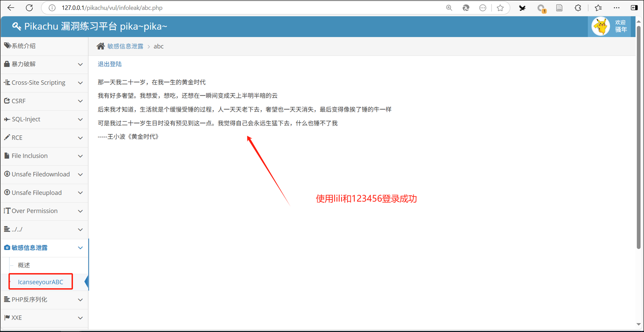Open the 系统介绍 menu item
Viewport: 644px width, 332px height.
[x=44, y=46]
